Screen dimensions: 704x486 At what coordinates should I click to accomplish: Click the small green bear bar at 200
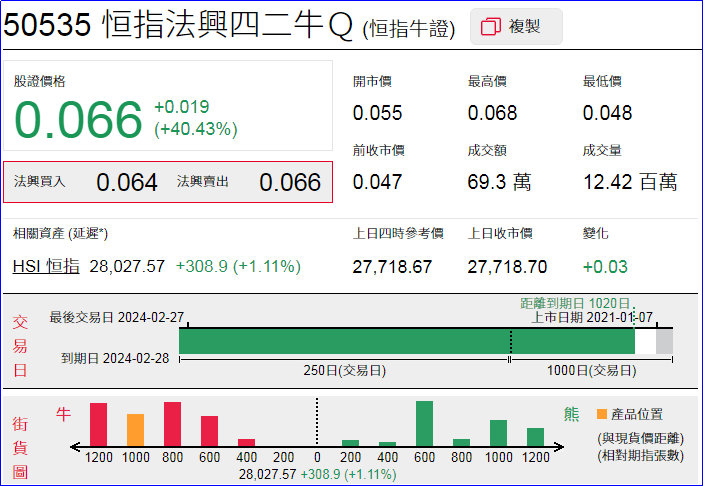(350, 443)
